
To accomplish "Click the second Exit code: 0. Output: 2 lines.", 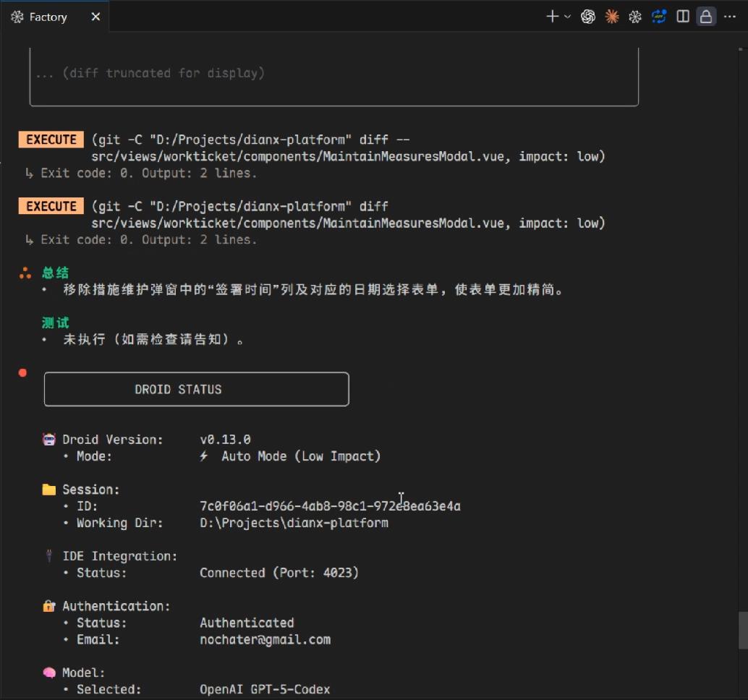I will tap(148, 240).
